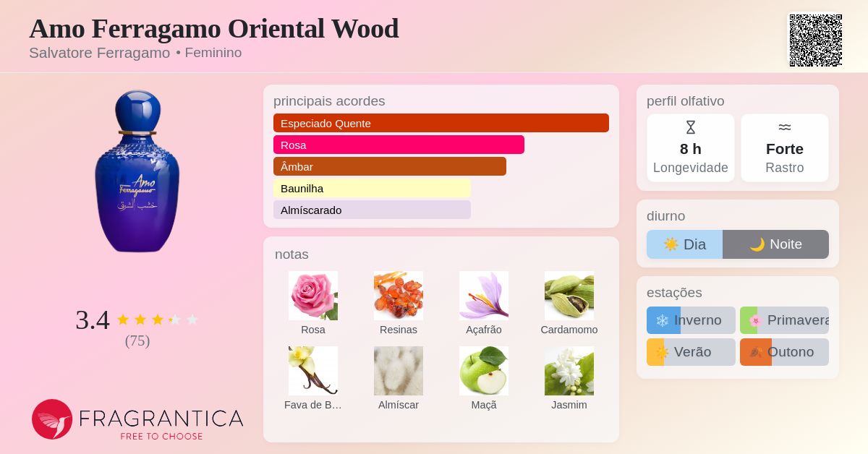
Task: Open the Maçã green apple image
Action: pyautogui.click(x=484, y=371)
